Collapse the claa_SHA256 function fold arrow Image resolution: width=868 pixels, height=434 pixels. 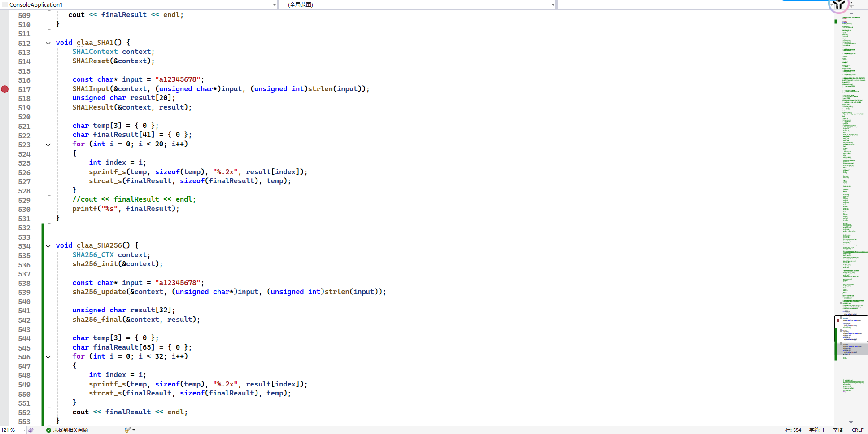[48, 246]
